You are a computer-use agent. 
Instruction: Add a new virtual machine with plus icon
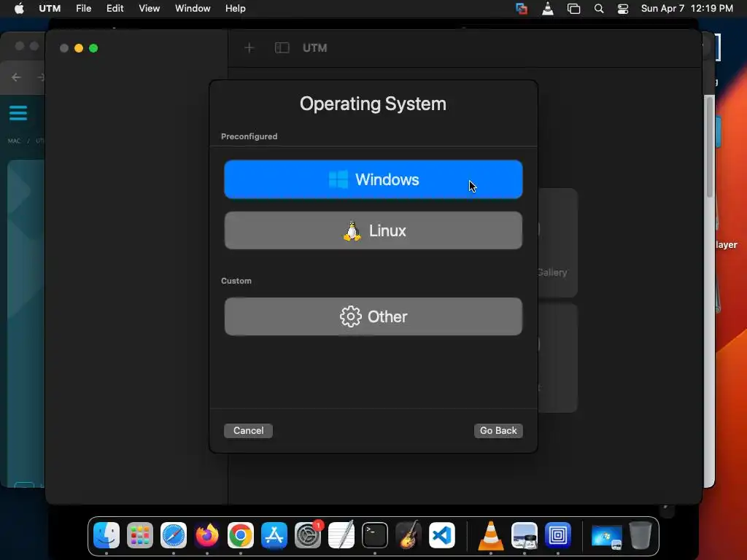coord(249,47)
